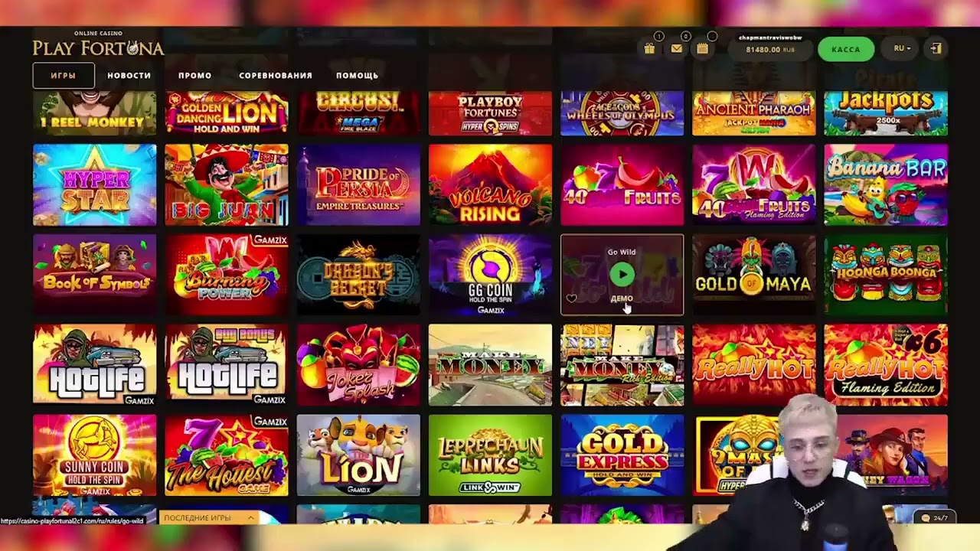The image size is (980, 551).
Task: Select the Игры tab
Action: [64, 75]
